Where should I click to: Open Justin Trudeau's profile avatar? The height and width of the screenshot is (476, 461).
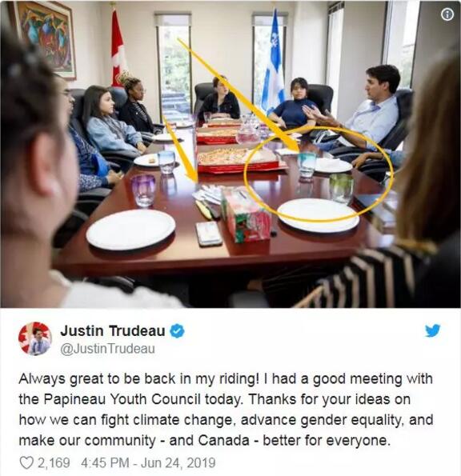tap(35, 338)
